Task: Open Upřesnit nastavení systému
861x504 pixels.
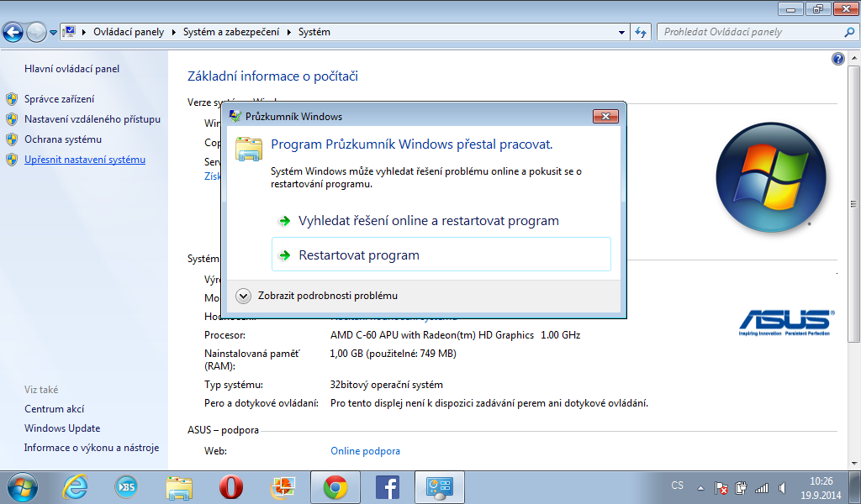Action: 85,160
